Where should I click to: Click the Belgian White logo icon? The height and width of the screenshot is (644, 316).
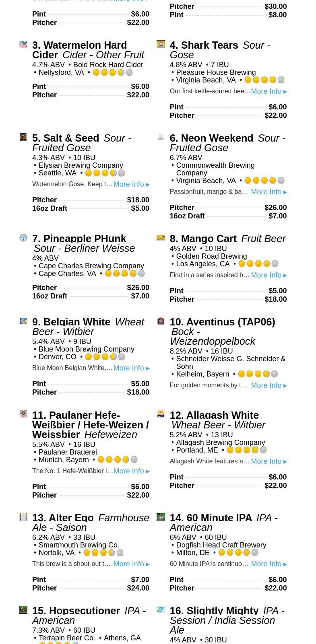click(x=23, y=321)
